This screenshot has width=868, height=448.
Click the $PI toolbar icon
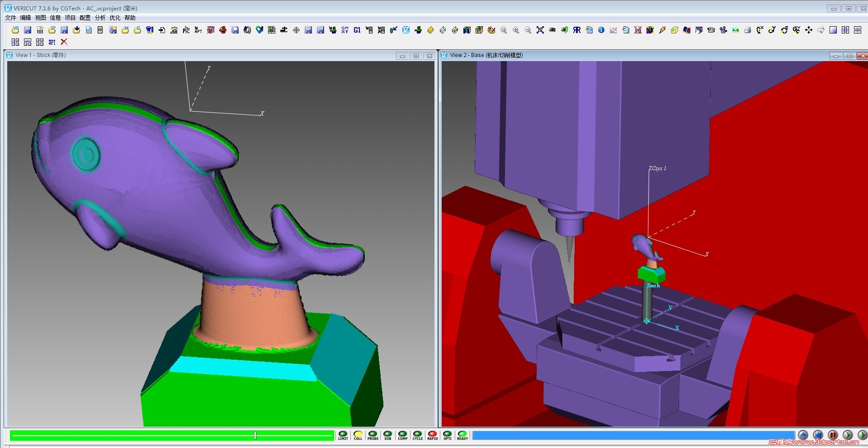click(x=52, y=42)
